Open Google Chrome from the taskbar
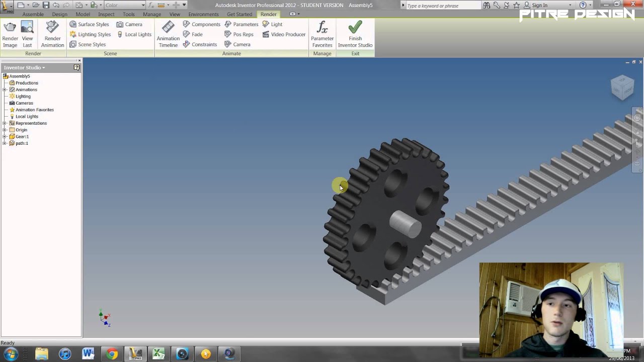 (x=112, y=354)
